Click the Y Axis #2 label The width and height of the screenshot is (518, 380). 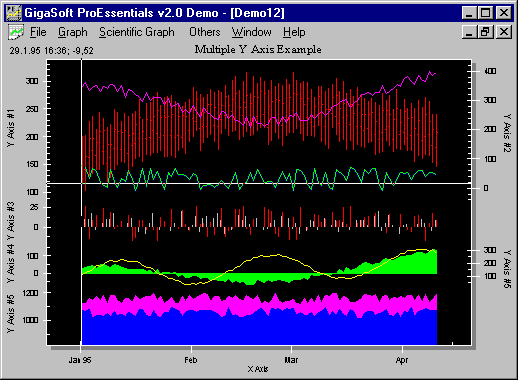[507, 133]
